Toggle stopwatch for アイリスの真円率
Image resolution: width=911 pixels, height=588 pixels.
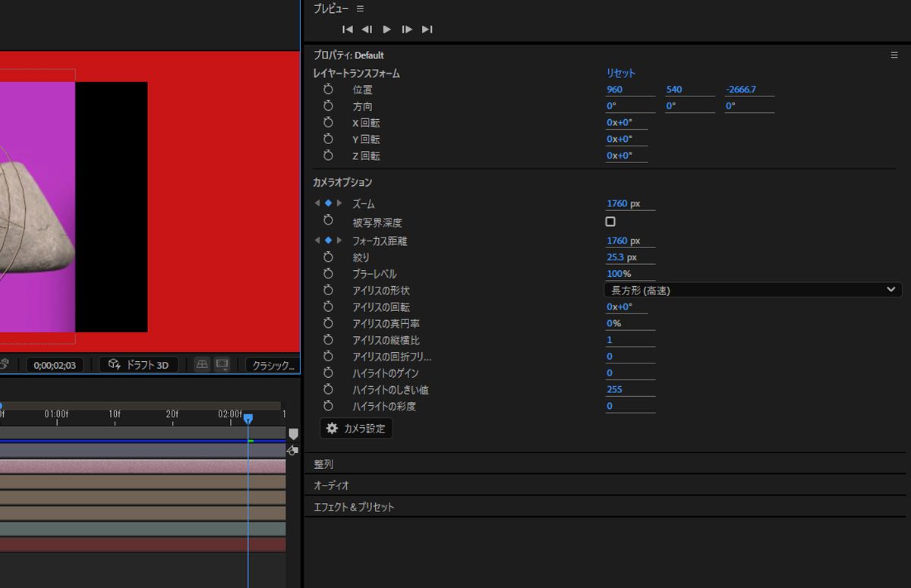tap(328, 323)
